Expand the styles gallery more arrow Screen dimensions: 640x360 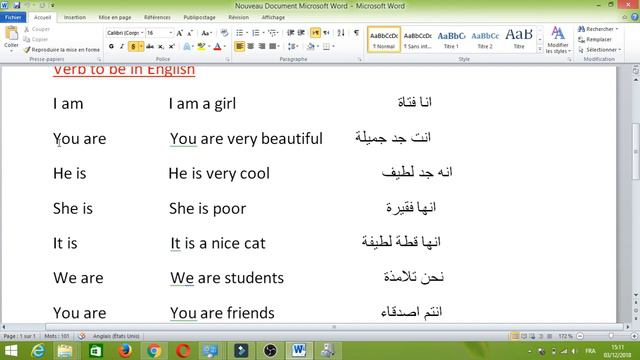[x=540, y=49]
